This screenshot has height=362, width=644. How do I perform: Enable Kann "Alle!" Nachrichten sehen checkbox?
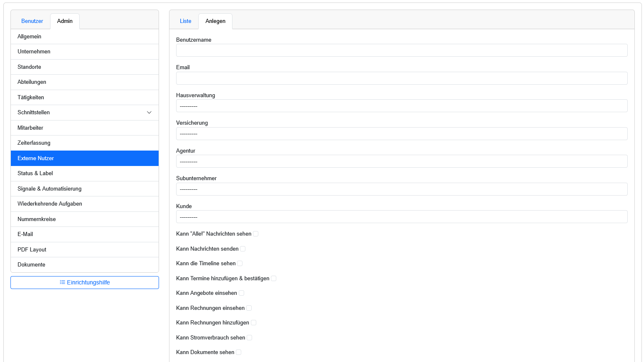256,234
